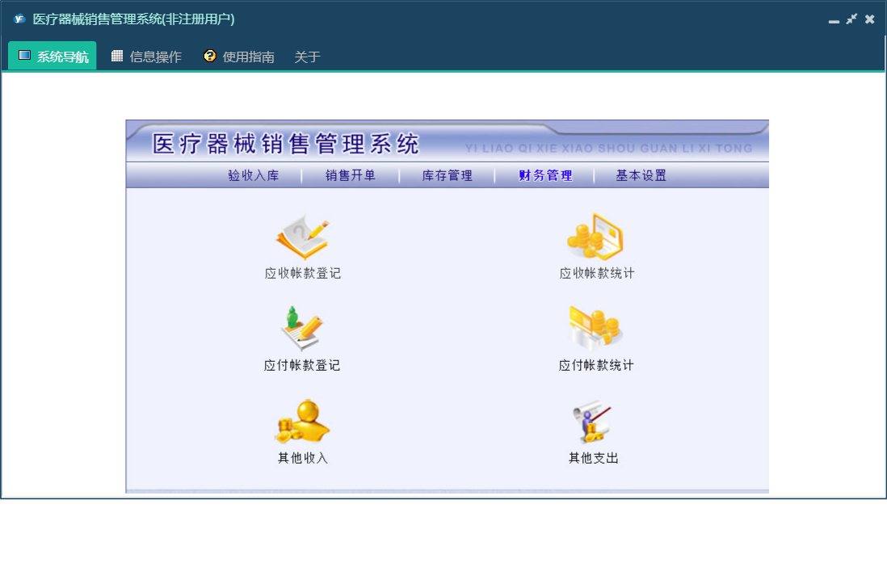887x588 pixels.
Task: Click the 财务管理 navigation item
Action: coord(545,175)
